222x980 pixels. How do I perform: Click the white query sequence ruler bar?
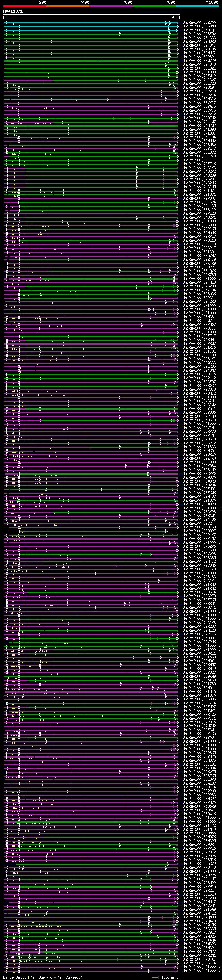tap(92, 14)
